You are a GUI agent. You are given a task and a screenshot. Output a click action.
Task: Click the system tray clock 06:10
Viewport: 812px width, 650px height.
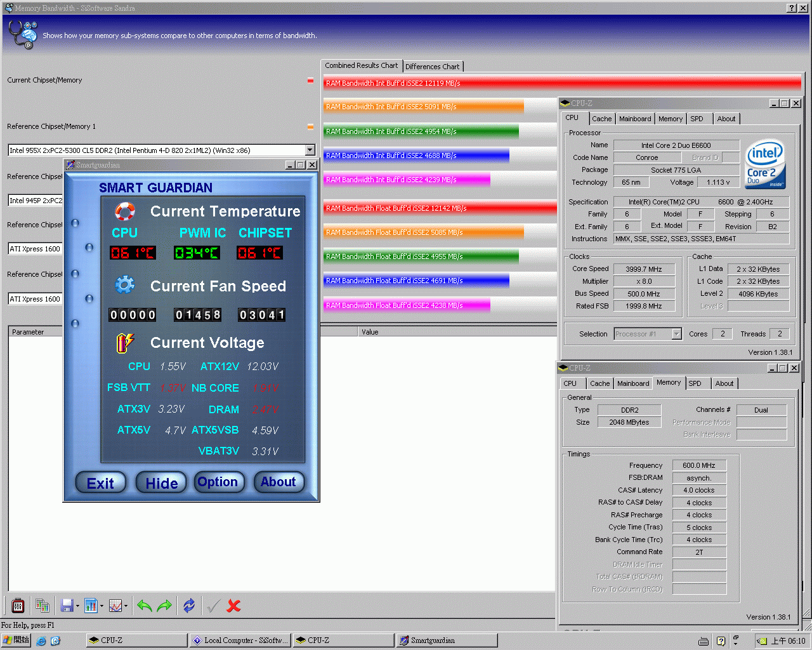(x=788, y=641)
